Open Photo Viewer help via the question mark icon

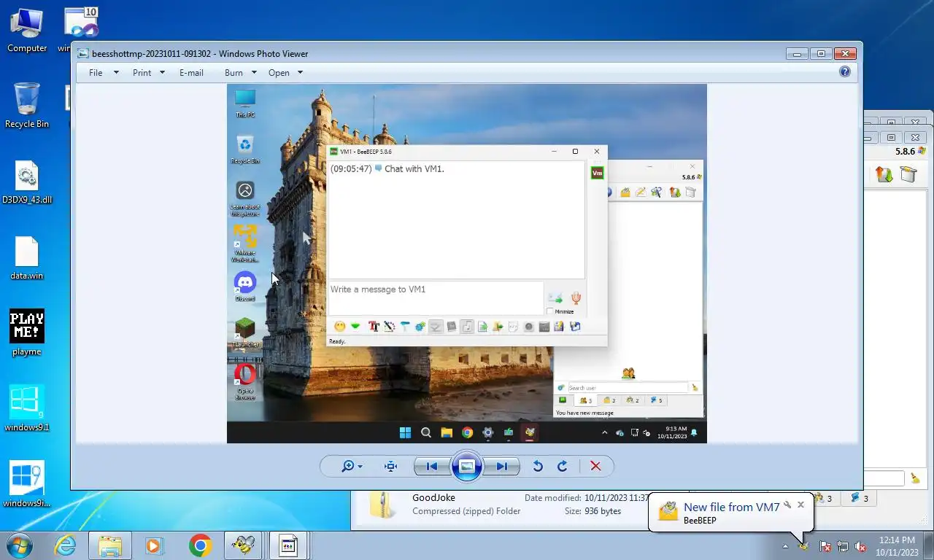coord(845,71)
